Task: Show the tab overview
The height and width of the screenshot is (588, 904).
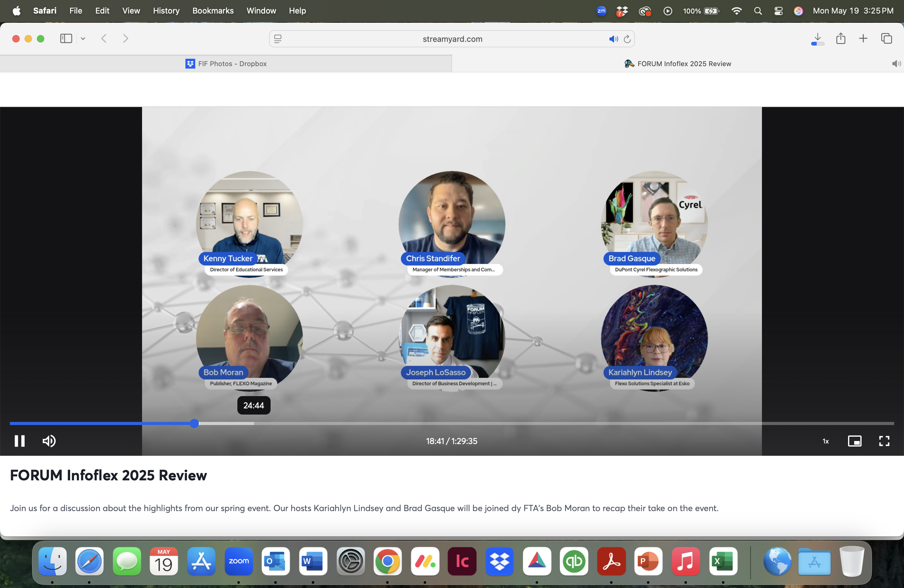Action: coord(886,38)
